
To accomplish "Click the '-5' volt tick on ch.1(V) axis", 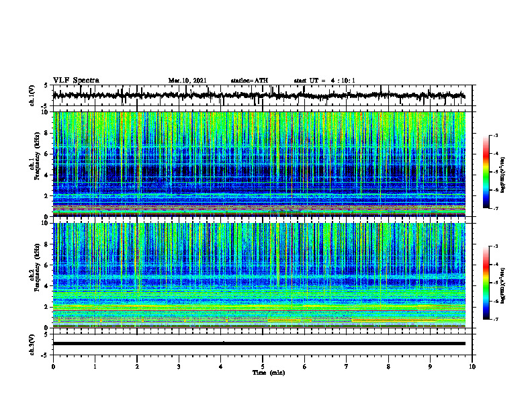I will pos(45,106).
